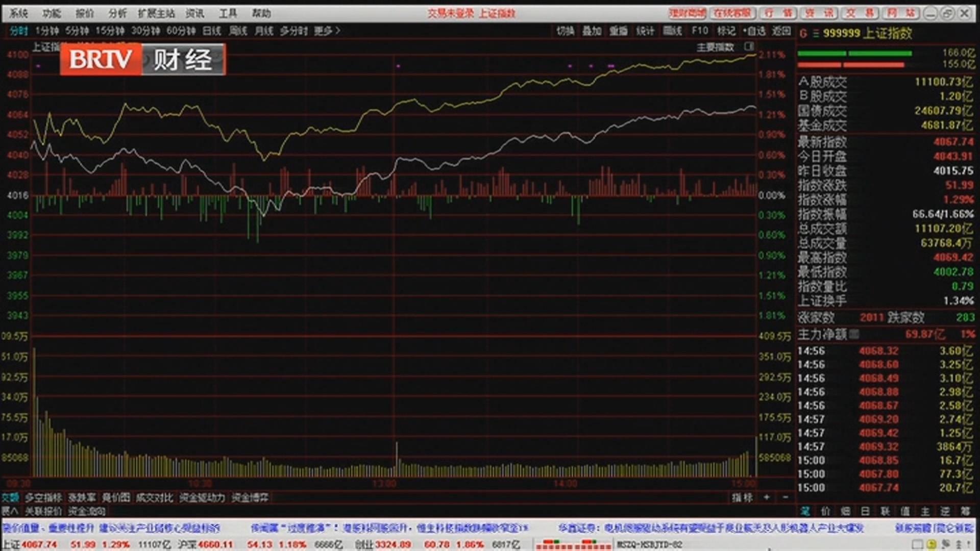Open the scrolling 华鑫证券 news headline

(x=709, y=528)
